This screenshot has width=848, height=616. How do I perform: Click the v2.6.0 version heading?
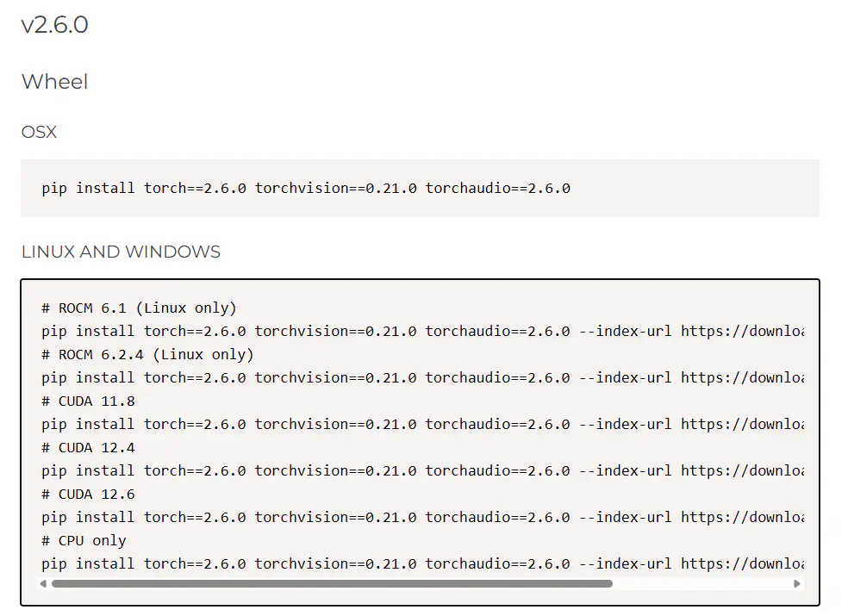[54, 25]
